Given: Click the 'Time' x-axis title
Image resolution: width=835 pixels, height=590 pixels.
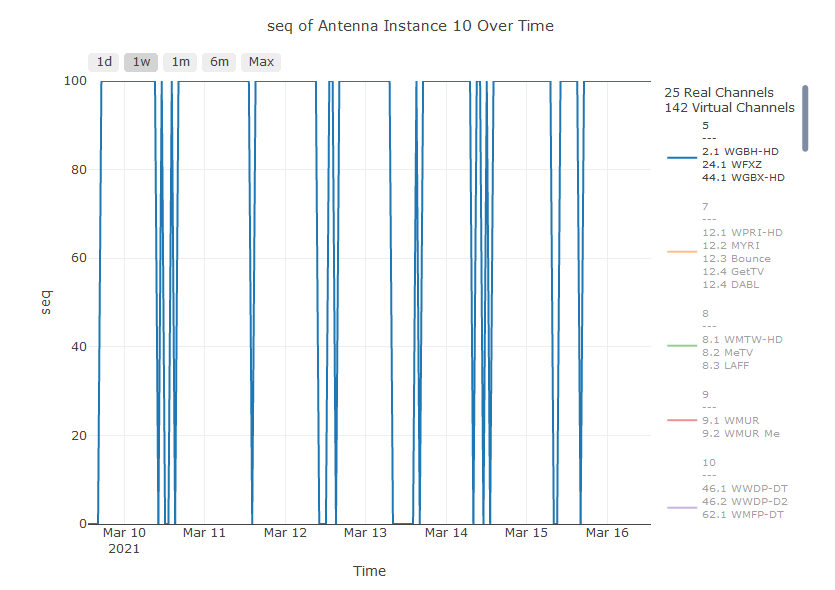Looking at the screenshot, I should tap(369, 571).
